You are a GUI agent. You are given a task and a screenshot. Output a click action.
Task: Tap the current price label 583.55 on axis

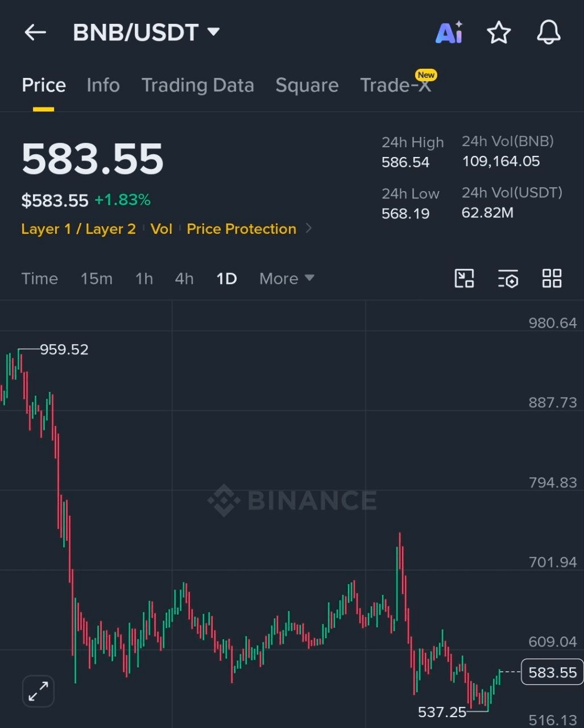point(552,672)
